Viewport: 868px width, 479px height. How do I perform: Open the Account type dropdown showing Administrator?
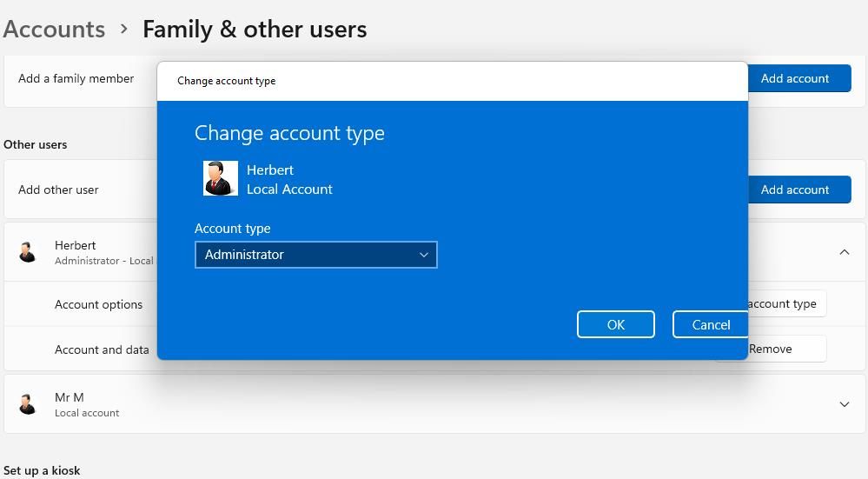tap(315, 255)
